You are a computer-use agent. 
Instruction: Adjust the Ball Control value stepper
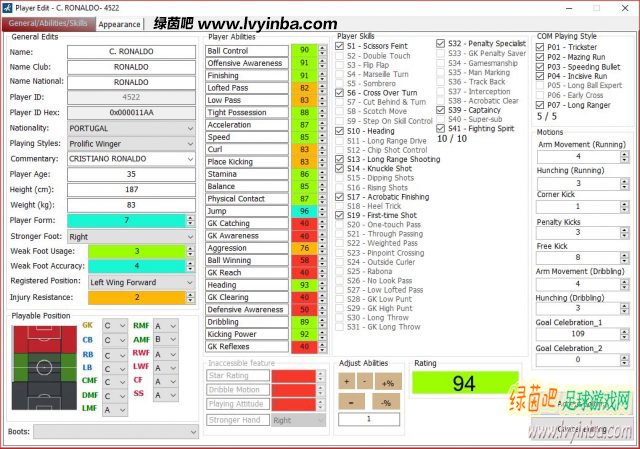click(x=322, y=50)
